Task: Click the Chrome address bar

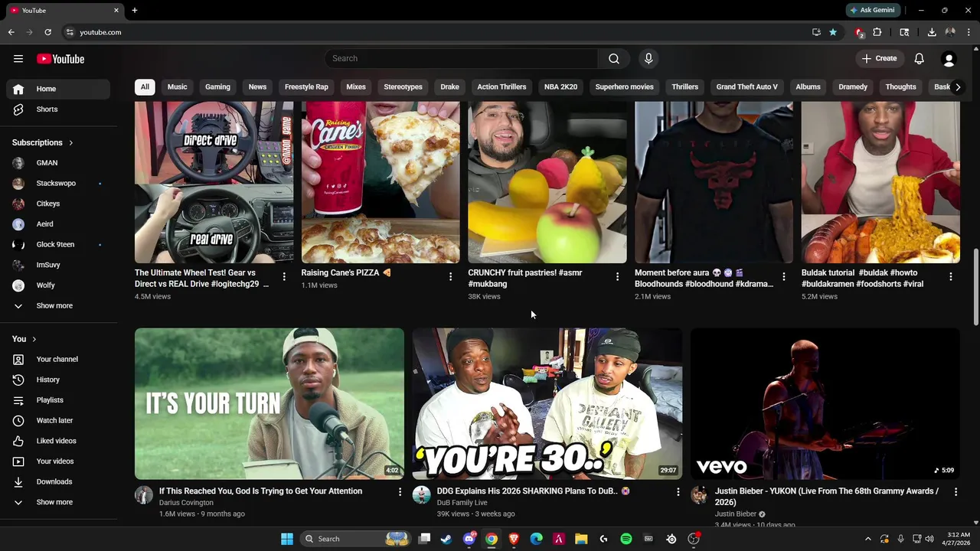Action: point(436,32)
